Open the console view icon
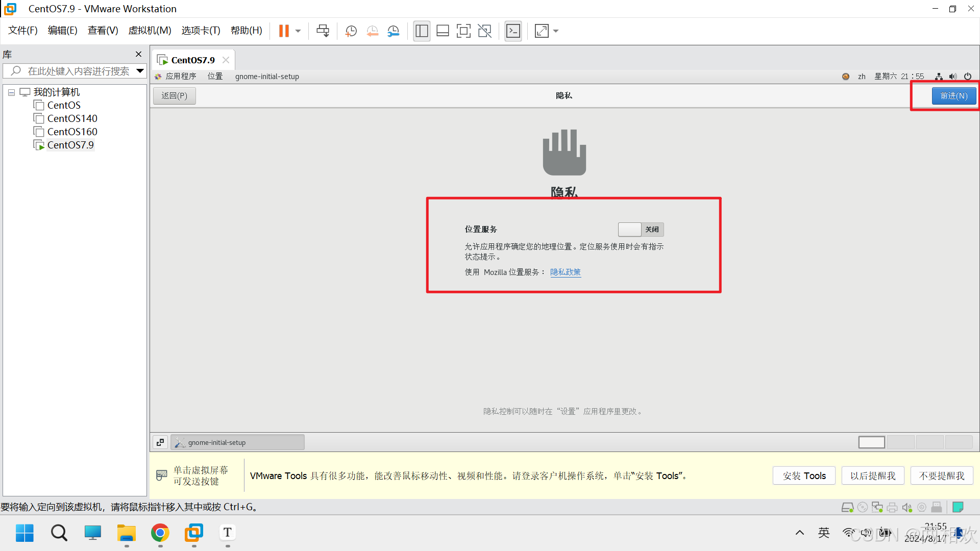This screenshot has height=551, width=980. tap(513, 31)
